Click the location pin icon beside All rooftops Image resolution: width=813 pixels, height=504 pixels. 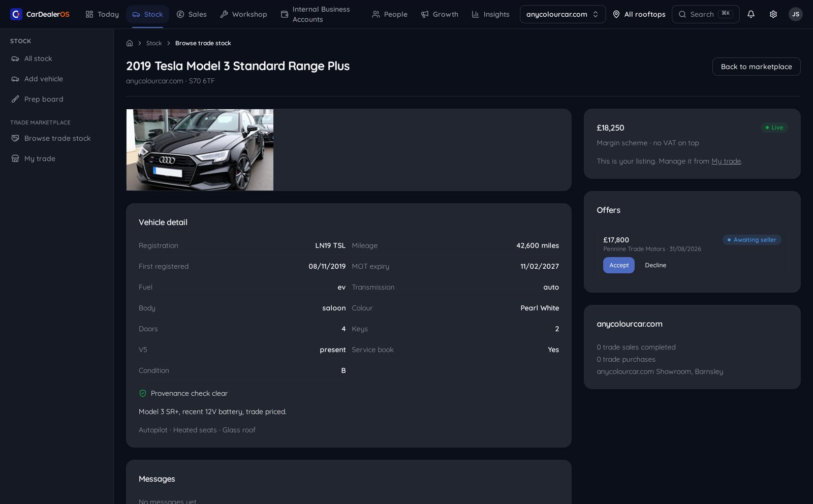click(616, 14)
